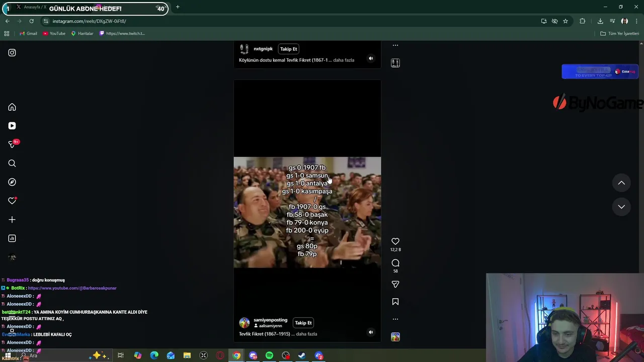This screenshot has height=362, width=644.
Task: Open Explore compass icon in sidebar
Action: 12,182
